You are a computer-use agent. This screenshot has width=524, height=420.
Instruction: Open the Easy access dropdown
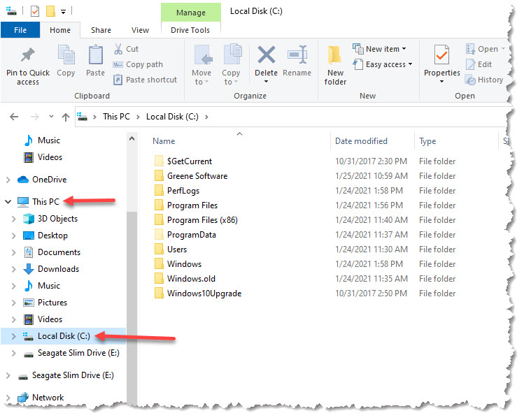(x=383, y=64)
